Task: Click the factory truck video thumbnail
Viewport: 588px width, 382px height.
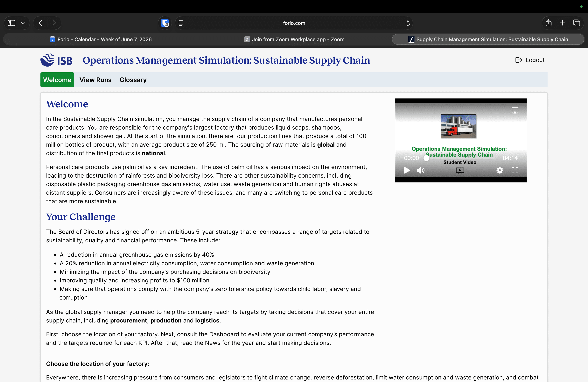Action: (x=458, y=126)
